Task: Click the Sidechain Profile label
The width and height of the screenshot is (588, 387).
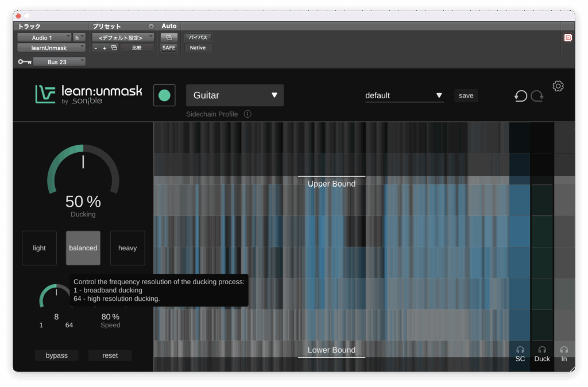Action: (x=212, y=114)
